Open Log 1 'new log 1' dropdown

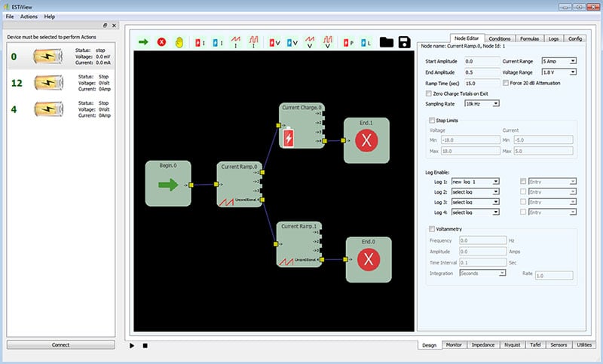click(476, 182)
